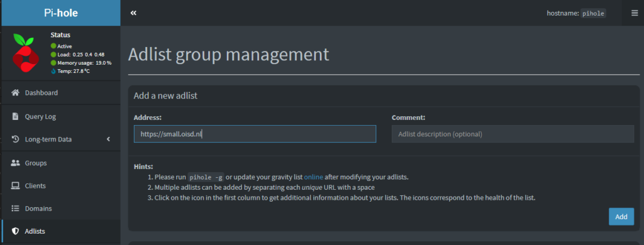This screenshot has width=644, height=245.
Task: Click the Clients laptop icon
Action: 15,185
